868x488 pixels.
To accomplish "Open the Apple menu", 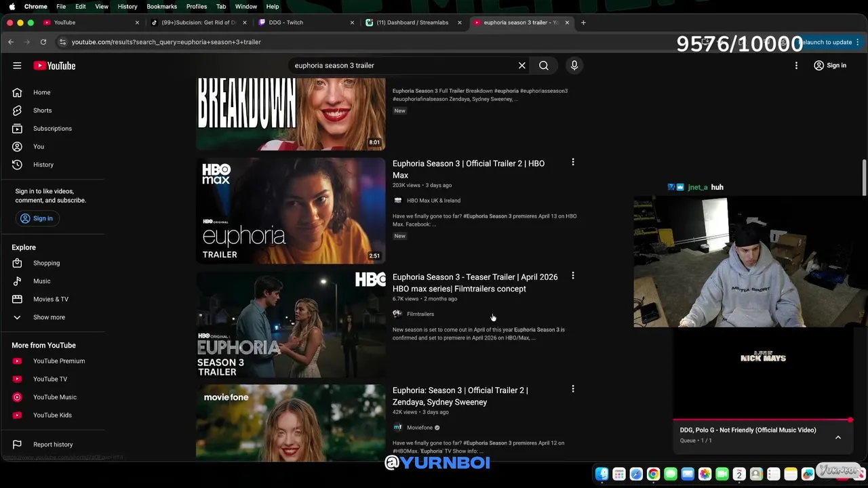I will [12, 6].
